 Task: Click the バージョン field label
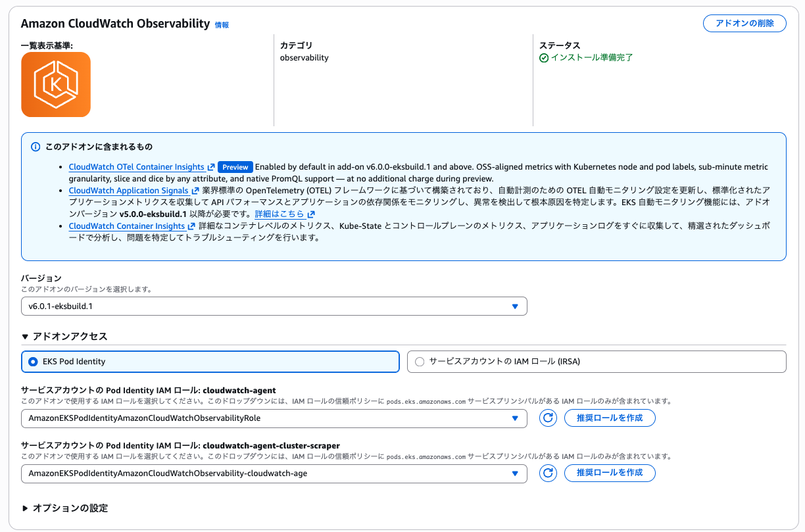pyautogui.click(x=41, y=278)
